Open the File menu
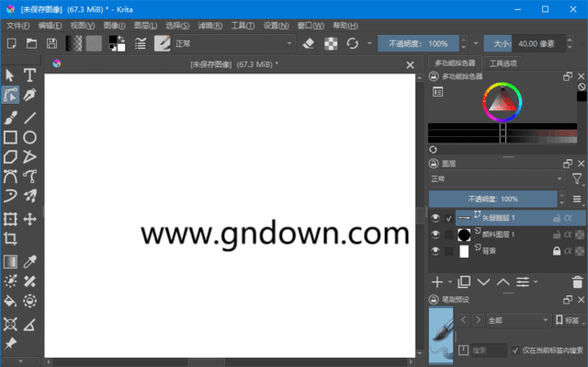This screenshot has width=588, height=367. (17, 26)
